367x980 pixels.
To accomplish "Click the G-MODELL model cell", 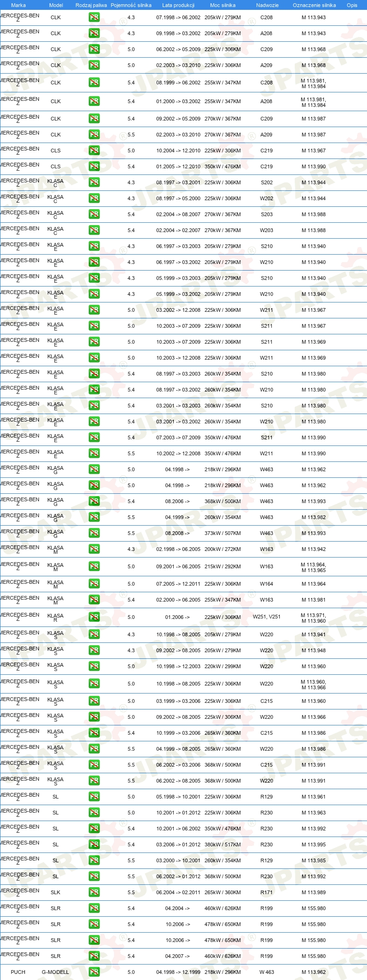I will point(55,972).
